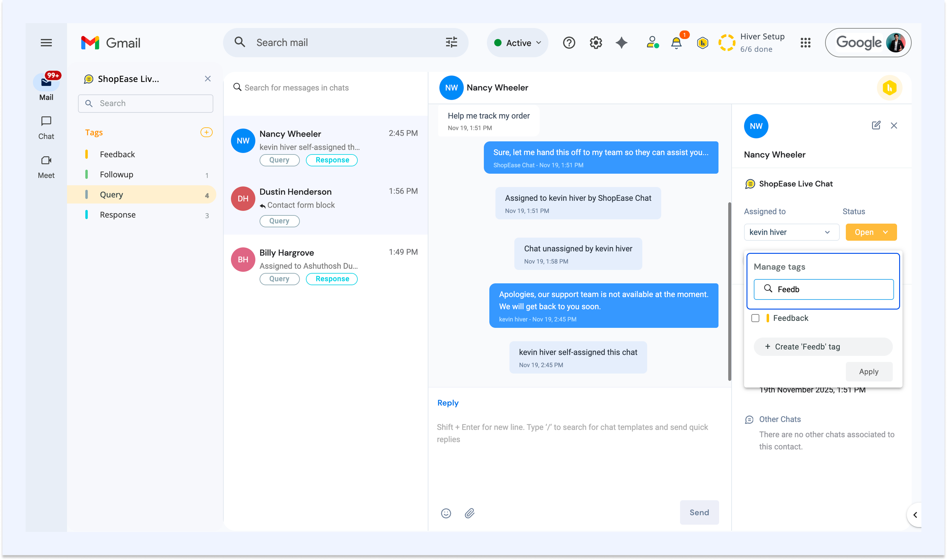The image size is (947, 560).
Task: Click the Query tag on Nancy Wheeler chat
Action: [279, 160]
